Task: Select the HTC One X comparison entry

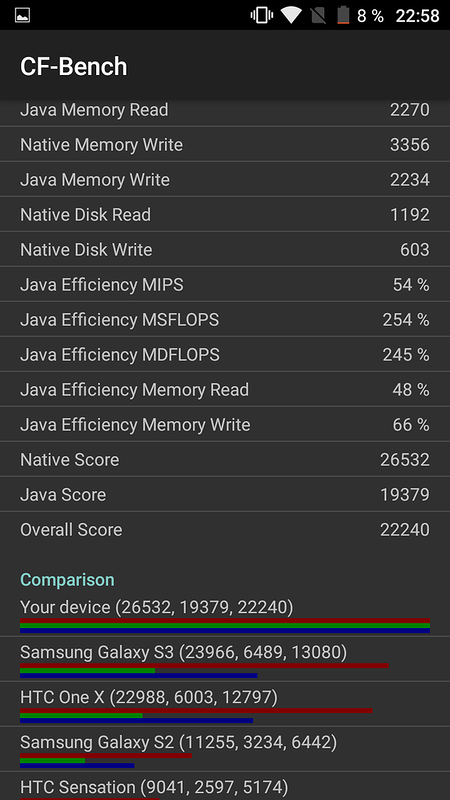Action: (225, 704)
